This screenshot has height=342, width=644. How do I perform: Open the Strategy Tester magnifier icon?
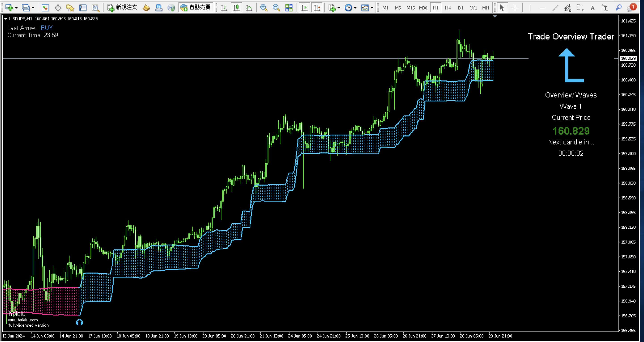95,8
